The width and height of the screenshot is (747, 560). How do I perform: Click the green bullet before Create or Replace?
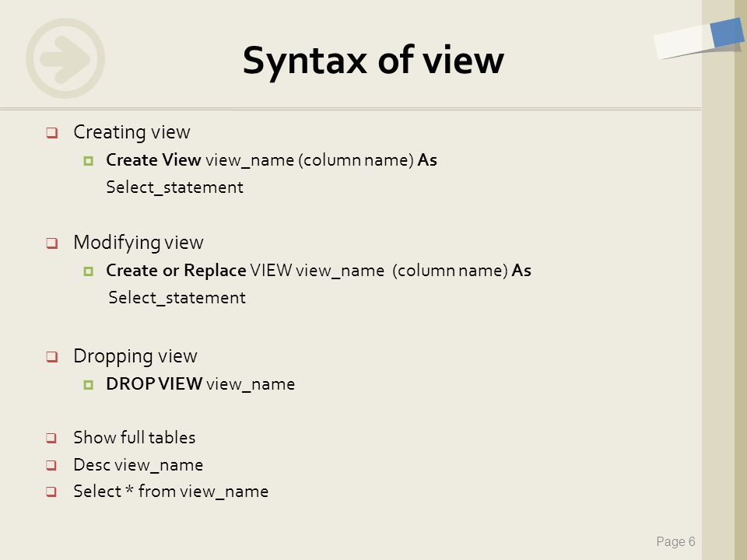click(88, 271)
